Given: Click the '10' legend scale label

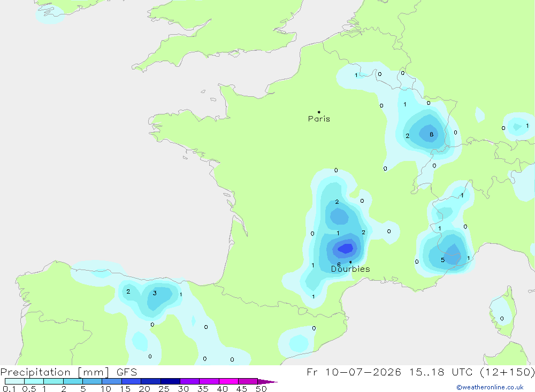Looking at the screenshot, I should pyautogui.click(x=106, y=389).
